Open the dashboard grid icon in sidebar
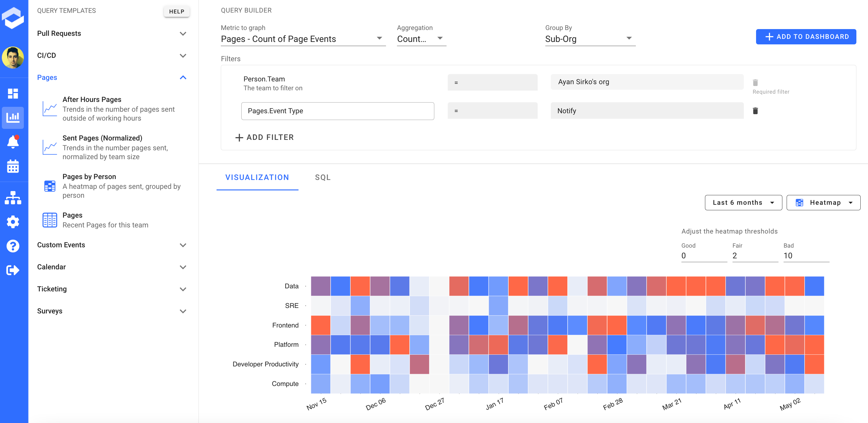868x423 pixels. (13, 93)
